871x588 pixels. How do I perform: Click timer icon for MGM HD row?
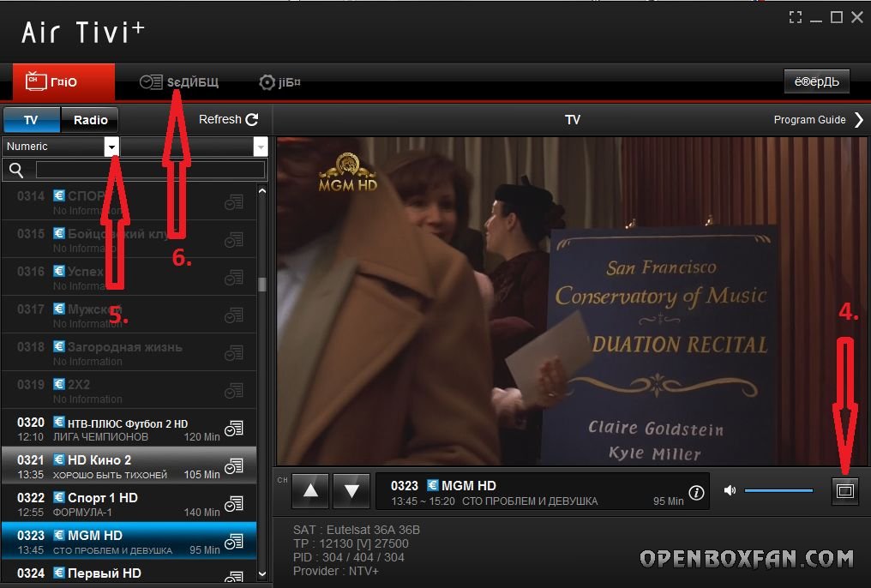click(x=234, y=542)
